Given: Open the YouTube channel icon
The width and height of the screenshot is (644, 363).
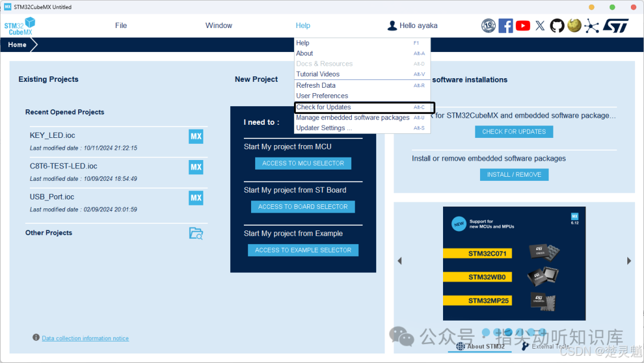Looking at the screenshot, I should pyautogui.click(x=523, y=26).
